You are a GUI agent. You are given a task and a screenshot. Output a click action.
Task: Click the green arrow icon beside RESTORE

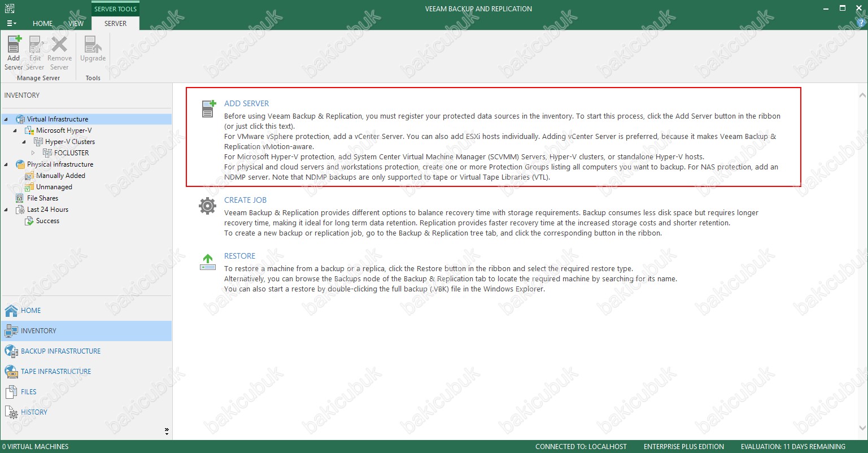[x=208, y=262]
